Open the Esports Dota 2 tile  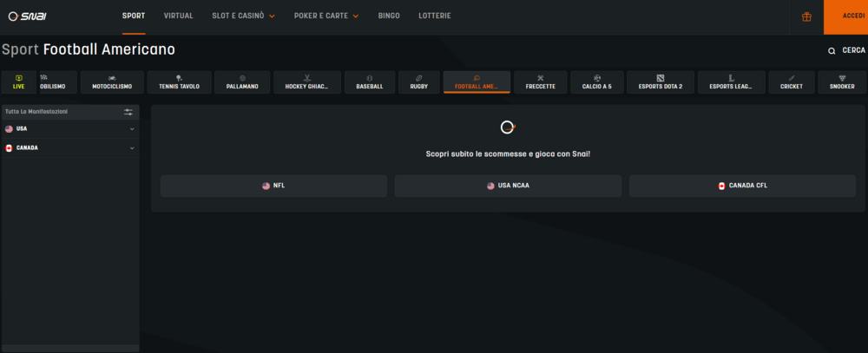point(660,82)
